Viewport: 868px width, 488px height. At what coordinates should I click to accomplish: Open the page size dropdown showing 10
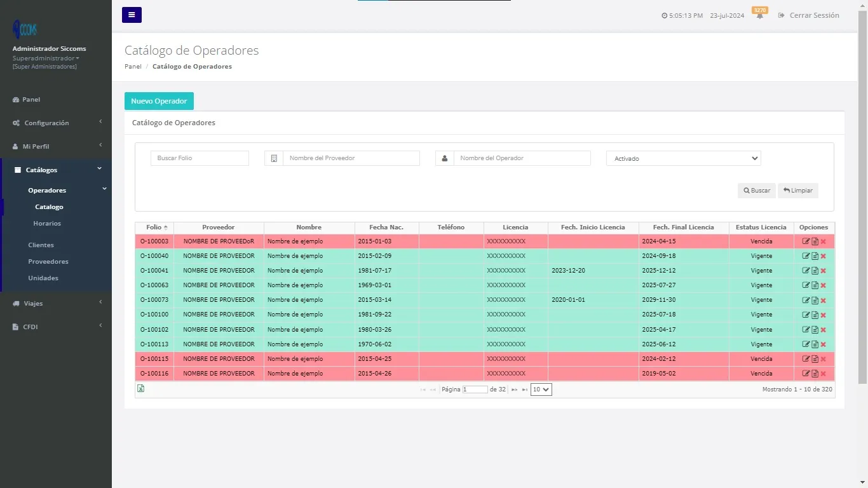pos(541,389)
